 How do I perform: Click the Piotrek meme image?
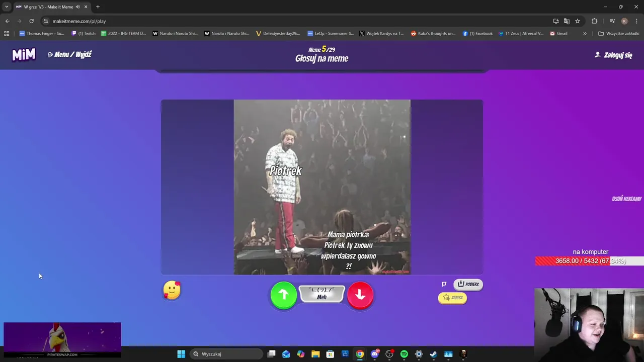tap(322, 187)
